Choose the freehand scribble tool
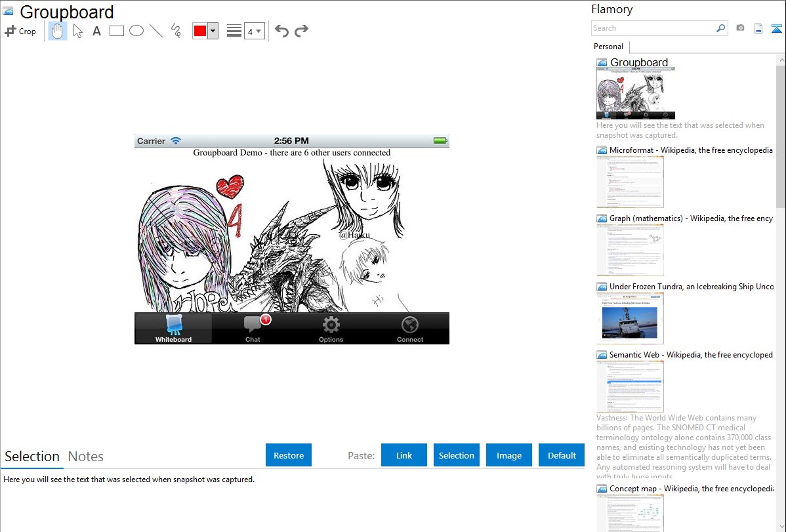 pyautogui.click(x=175, y=31)
